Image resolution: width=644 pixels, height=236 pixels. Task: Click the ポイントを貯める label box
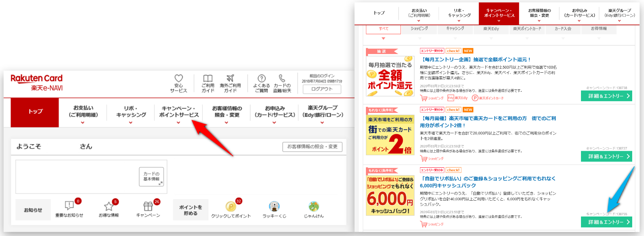(x=190, y=210)
